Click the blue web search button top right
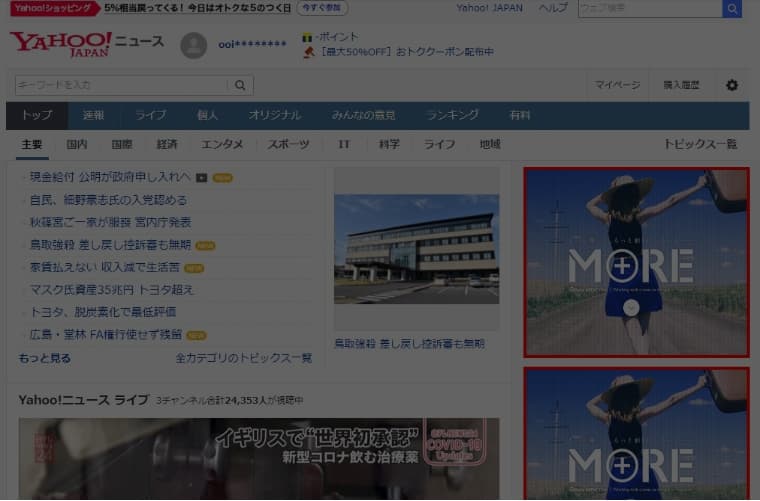 732,8
